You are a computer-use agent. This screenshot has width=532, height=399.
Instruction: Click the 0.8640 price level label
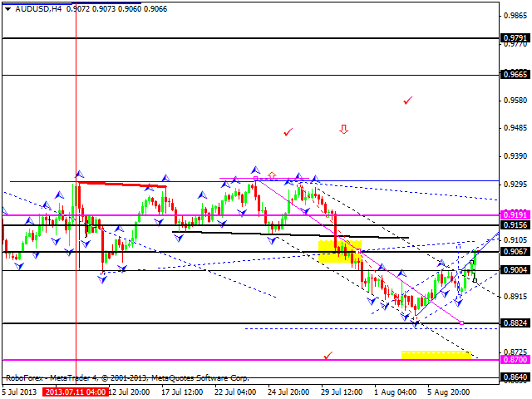click(x=515, y=377)
